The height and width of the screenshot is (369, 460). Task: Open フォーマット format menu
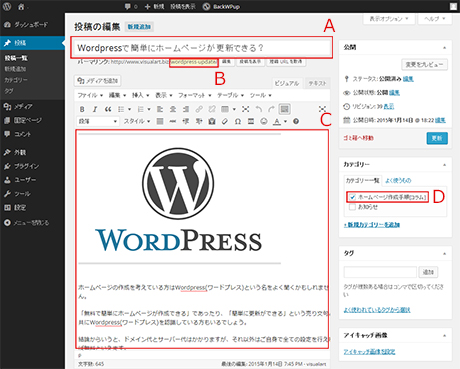[x=195, y=95]
